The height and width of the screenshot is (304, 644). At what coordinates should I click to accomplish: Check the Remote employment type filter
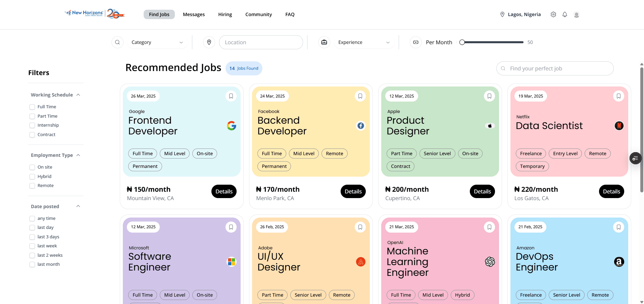point(32,185)
